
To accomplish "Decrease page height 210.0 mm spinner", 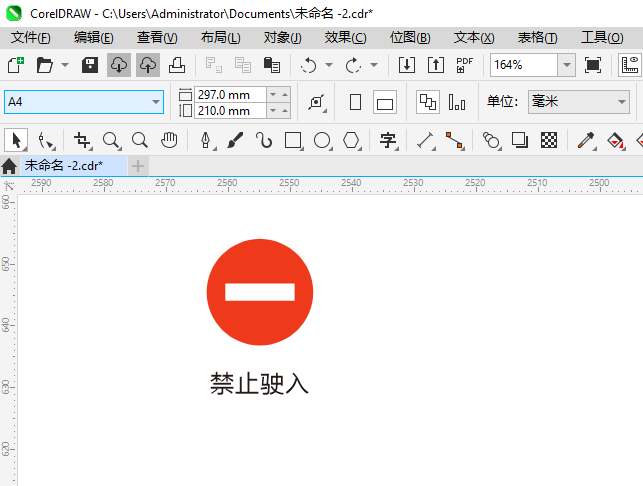I will point(273,110).
